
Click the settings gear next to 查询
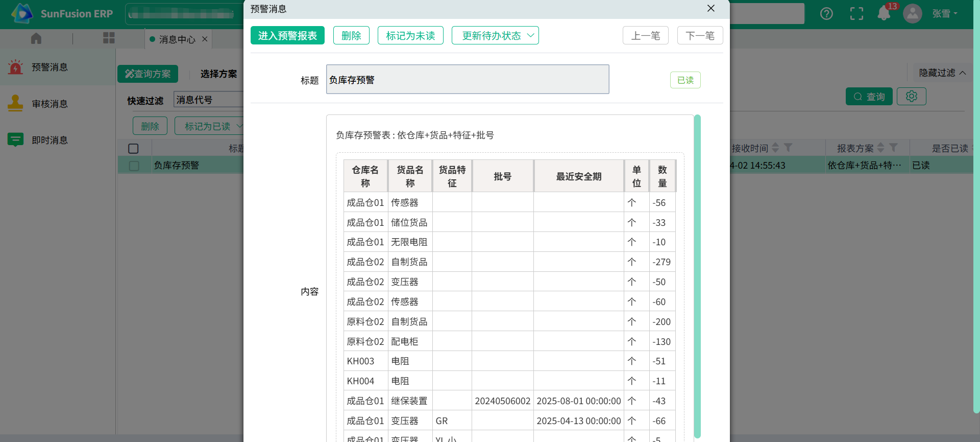pos(911,96)
